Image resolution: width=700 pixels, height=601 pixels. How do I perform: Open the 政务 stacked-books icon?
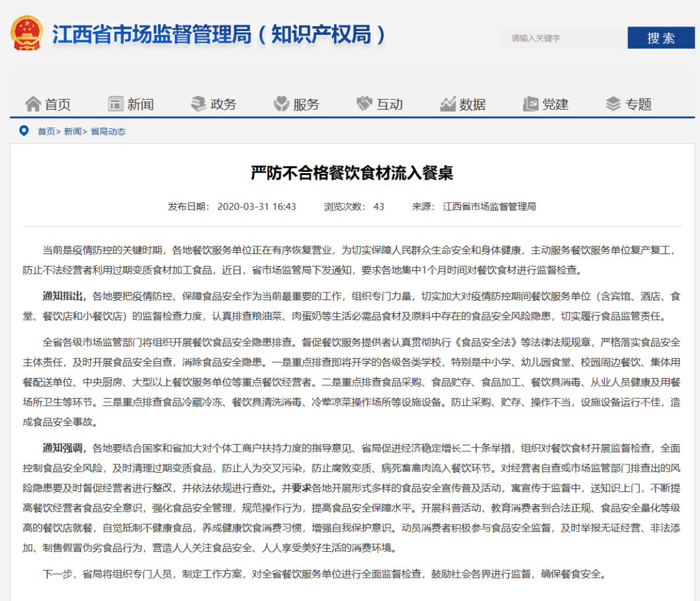tap(198, 104)
